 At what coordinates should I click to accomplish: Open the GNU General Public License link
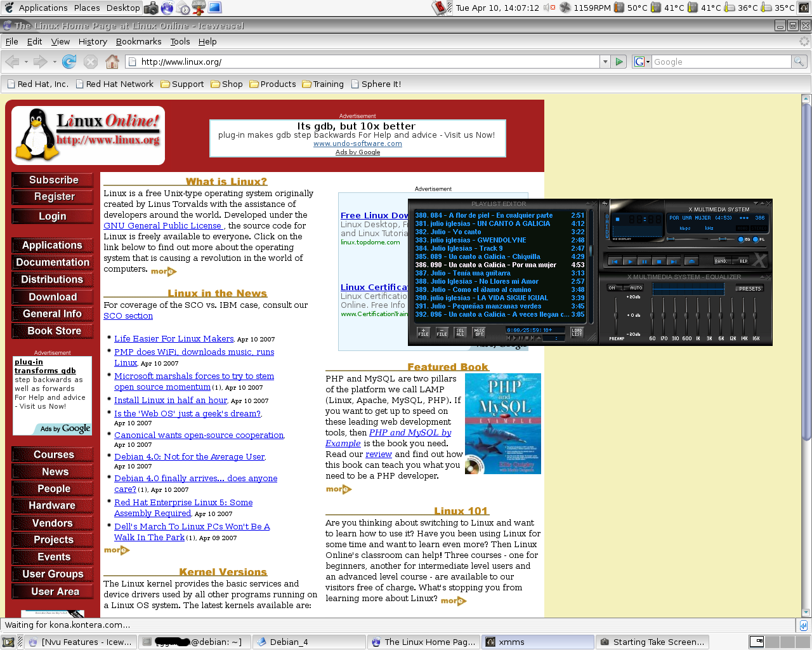[163, 225]
